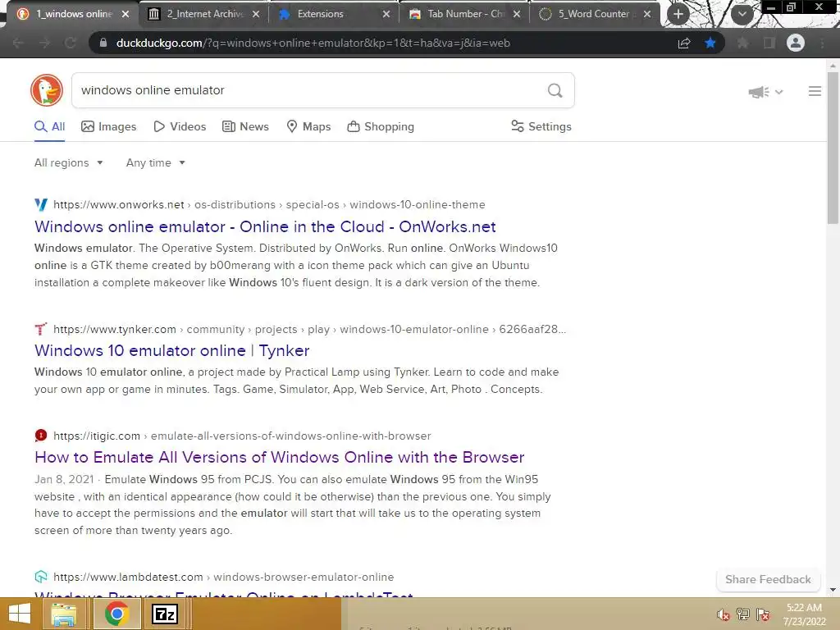The height and width of the screenshot is (630, 840).
Task: Open the Chrome extensions puzzle icon
Action: 742,43
